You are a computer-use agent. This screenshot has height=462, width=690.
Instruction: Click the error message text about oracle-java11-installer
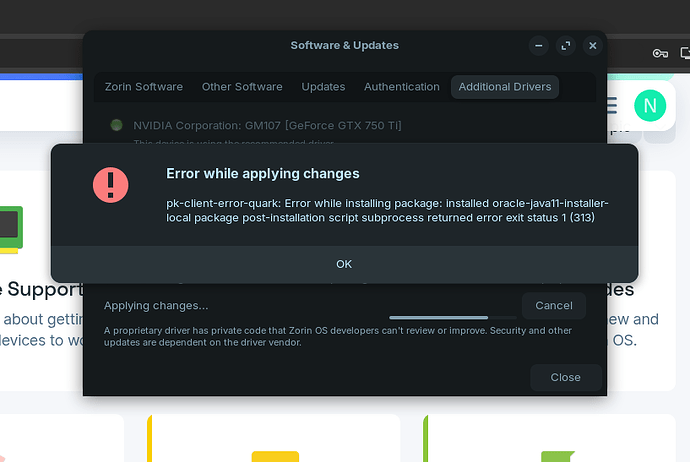tap(387, 210)
